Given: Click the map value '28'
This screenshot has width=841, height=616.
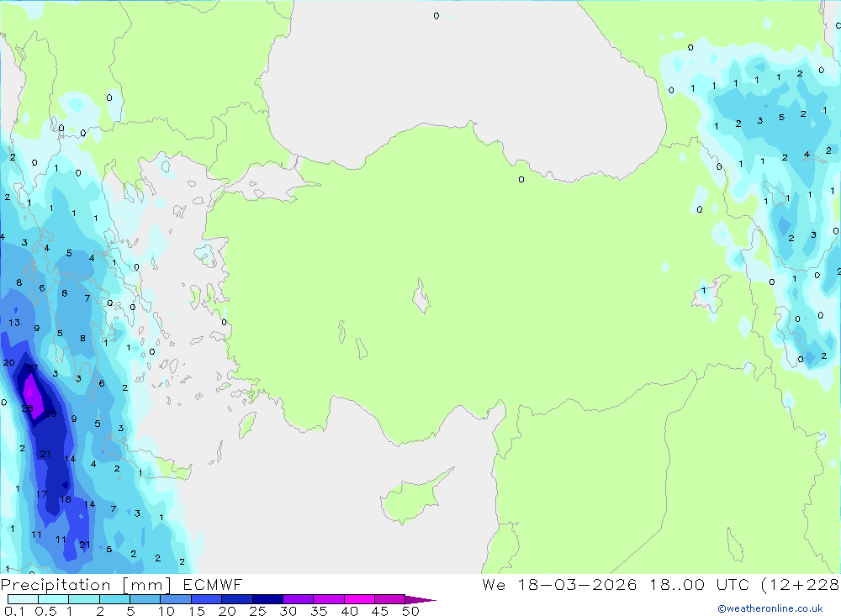Looking at the screenshot, I should pos(28,408).
